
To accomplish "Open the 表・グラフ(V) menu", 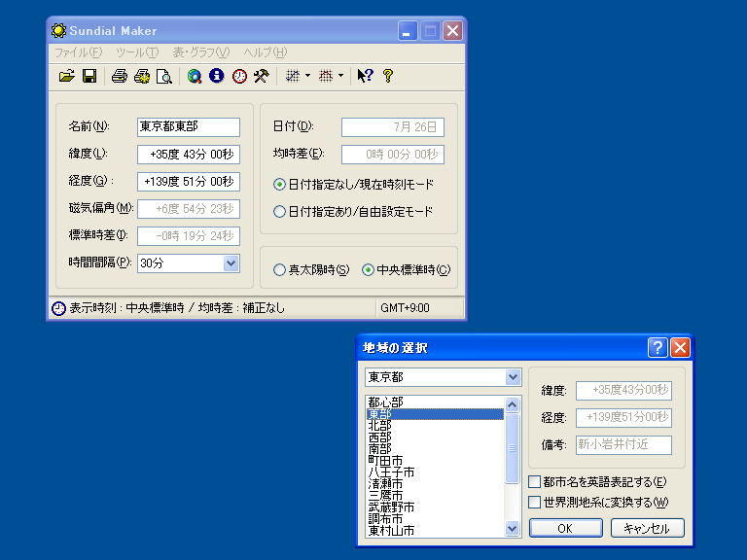I will click(x=201, y=52).
